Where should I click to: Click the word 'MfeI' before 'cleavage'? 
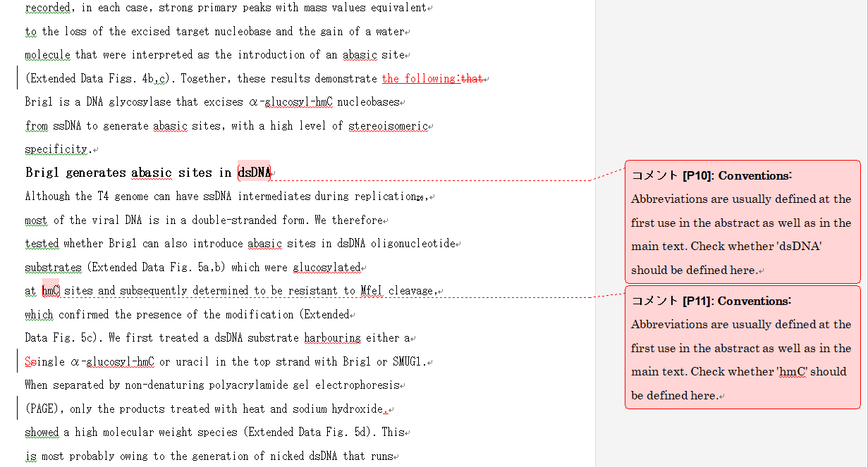[x=372, y=290]
